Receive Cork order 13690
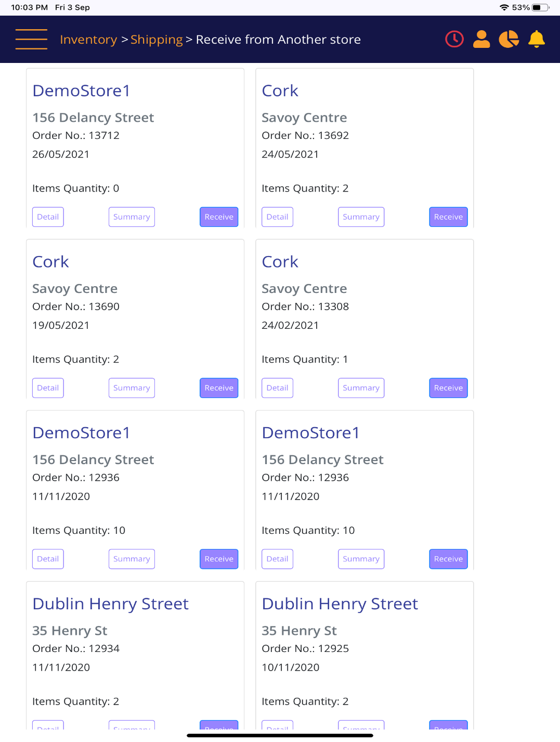The height and width of the screenshot is (742, 560). pos(219,388)
